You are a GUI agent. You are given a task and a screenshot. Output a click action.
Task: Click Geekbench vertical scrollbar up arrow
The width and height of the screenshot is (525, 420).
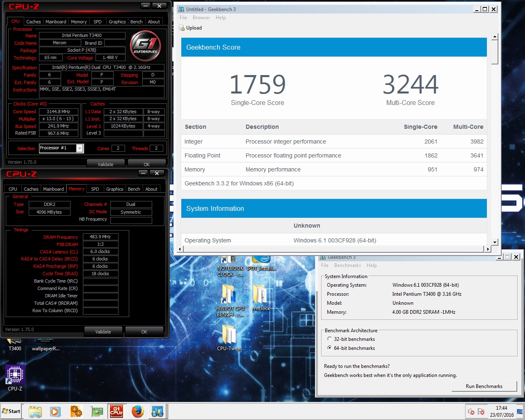(x=495, y=37)
